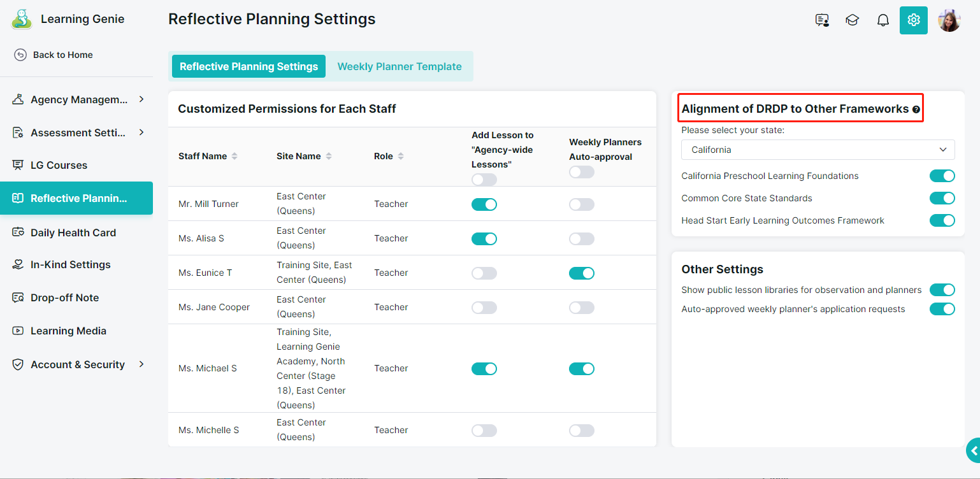Toggle the Add Lesson header switch for all staff
The width and height of the screenshot is (980, 479).
pos(484,180)
